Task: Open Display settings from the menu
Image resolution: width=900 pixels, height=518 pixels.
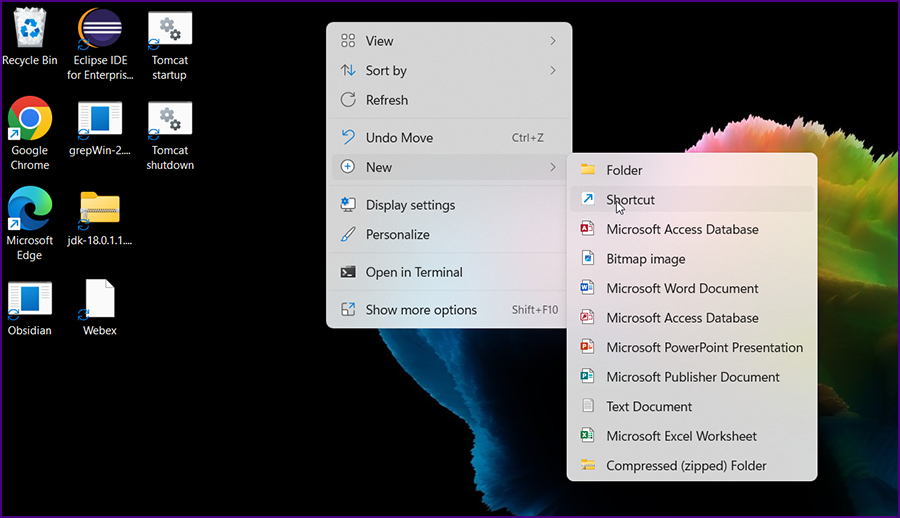Action: click(410, 205)
